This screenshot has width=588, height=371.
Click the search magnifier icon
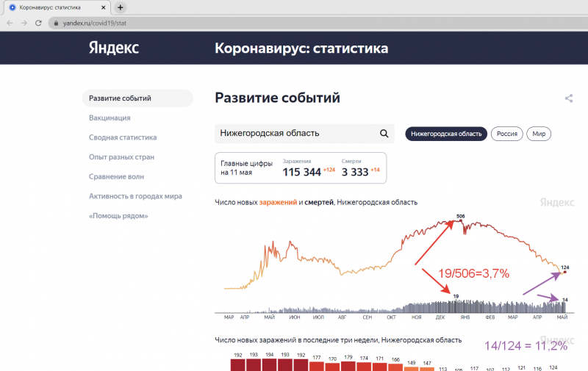[384, 134]
